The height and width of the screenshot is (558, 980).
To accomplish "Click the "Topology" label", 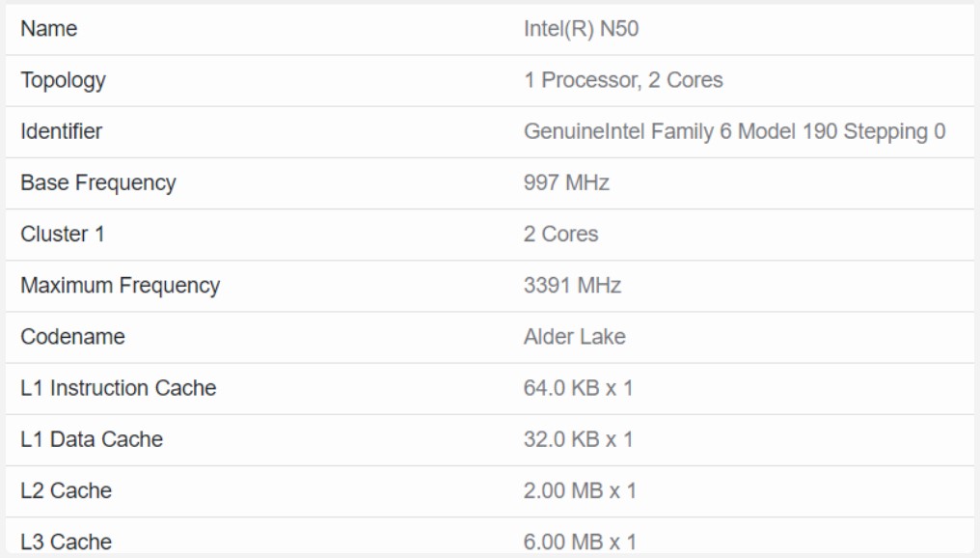I will pyautogui.click(x=64, y=80).
